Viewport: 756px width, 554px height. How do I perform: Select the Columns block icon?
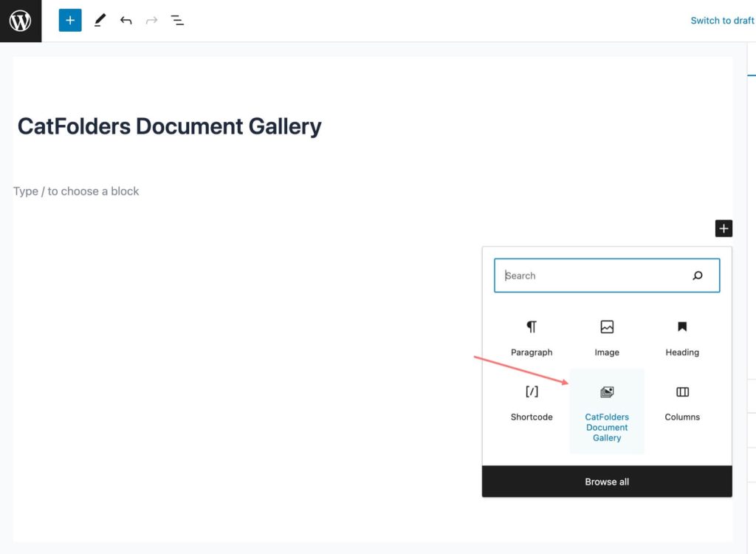681,391
